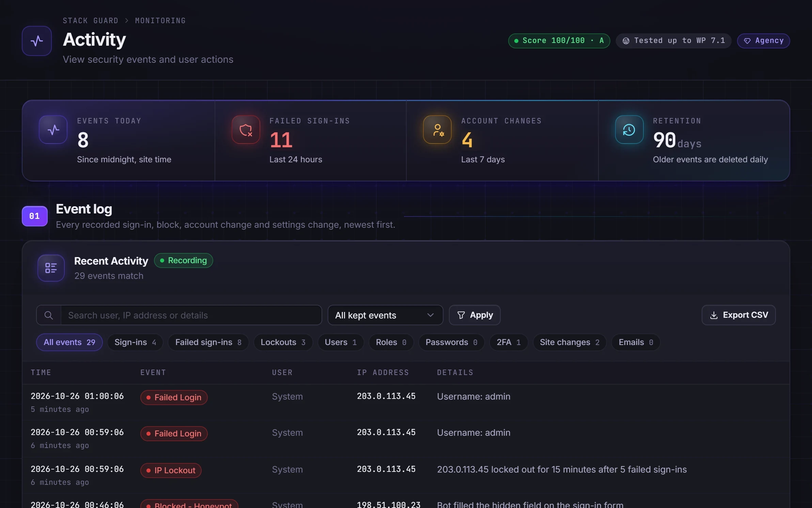Click the Failed Sign-ins shield icon

pyautogui.click(x=246, y=130)
